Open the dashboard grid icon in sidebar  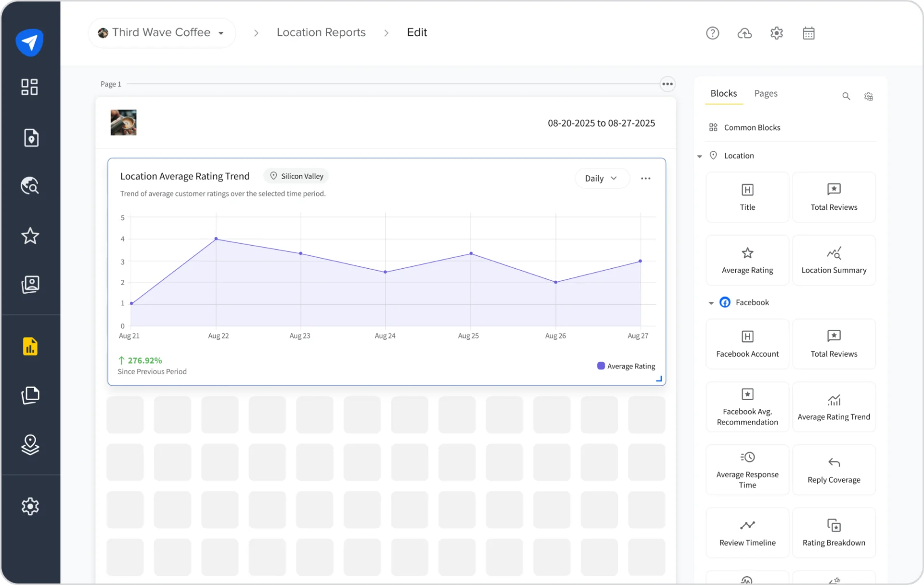(30, 87)
